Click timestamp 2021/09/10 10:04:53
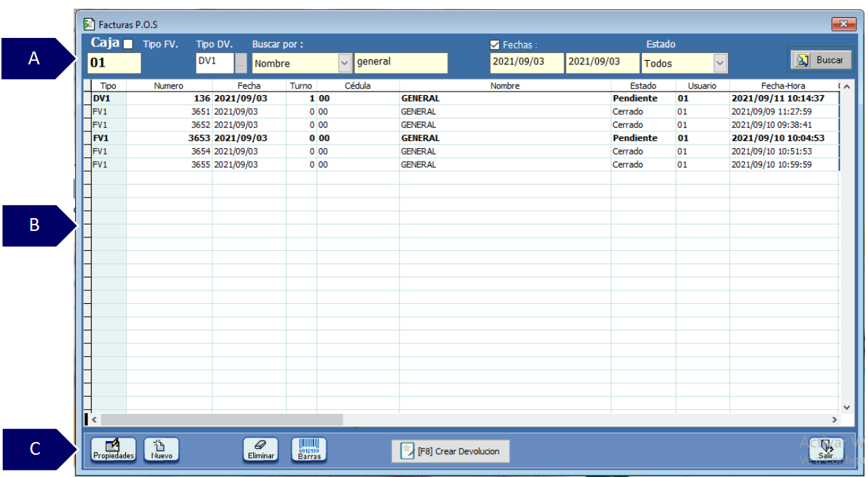Viewport: 868px width, 477px height. point(778,138)
